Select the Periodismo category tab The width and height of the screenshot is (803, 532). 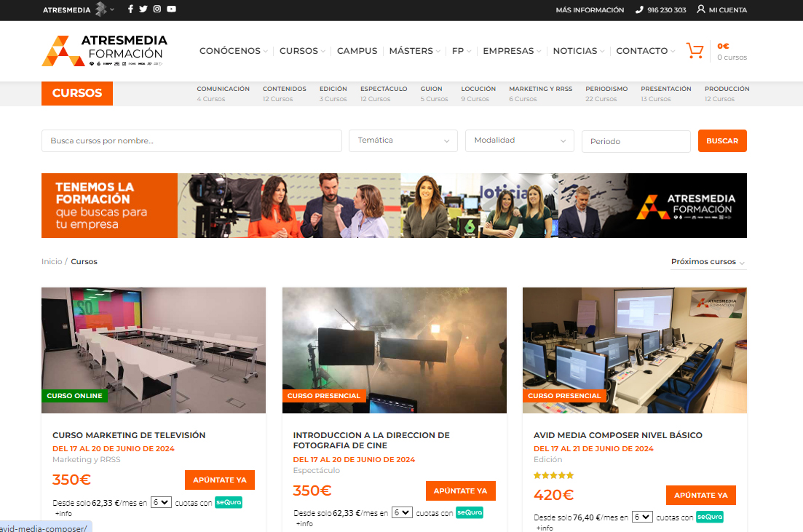(x=606, y=93)
